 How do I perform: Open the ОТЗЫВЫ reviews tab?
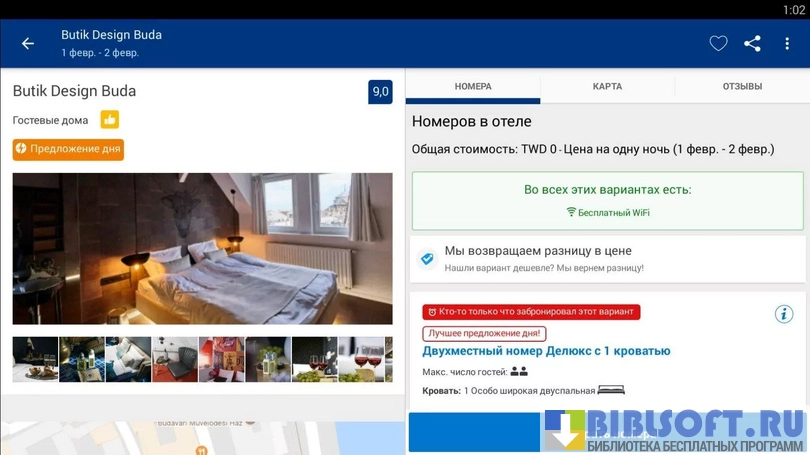(x=742, y=87)
